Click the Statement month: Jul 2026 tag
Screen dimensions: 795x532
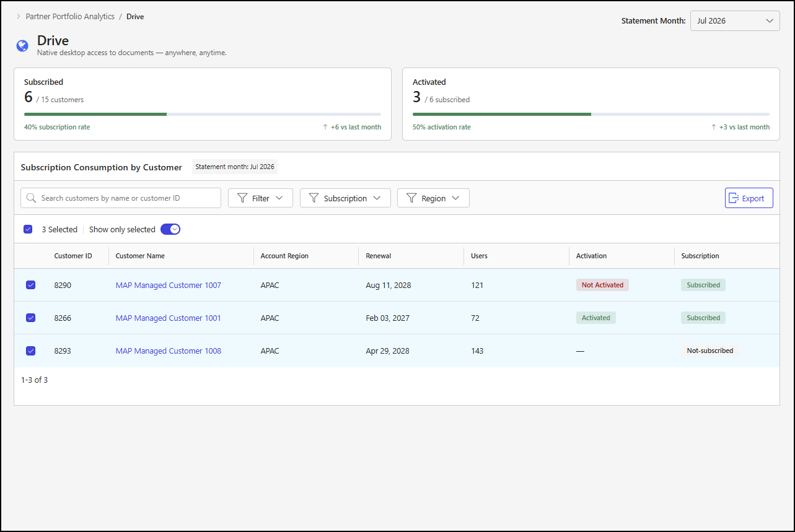click(x=235, y=167)
